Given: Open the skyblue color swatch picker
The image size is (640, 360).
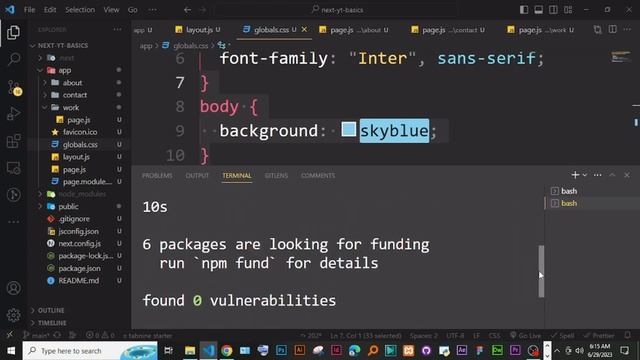Looking at the screenshot, I should (348, 129).
